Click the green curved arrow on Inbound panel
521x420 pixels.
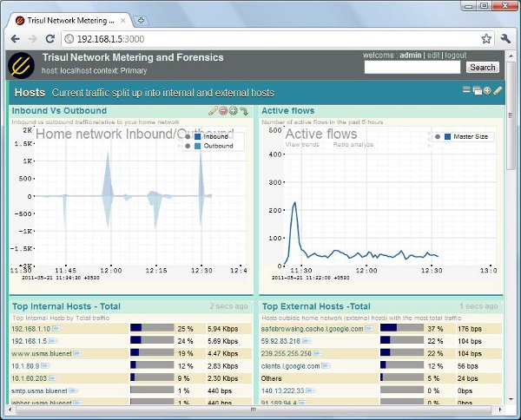pyautogui.click(x=244, y=111)
